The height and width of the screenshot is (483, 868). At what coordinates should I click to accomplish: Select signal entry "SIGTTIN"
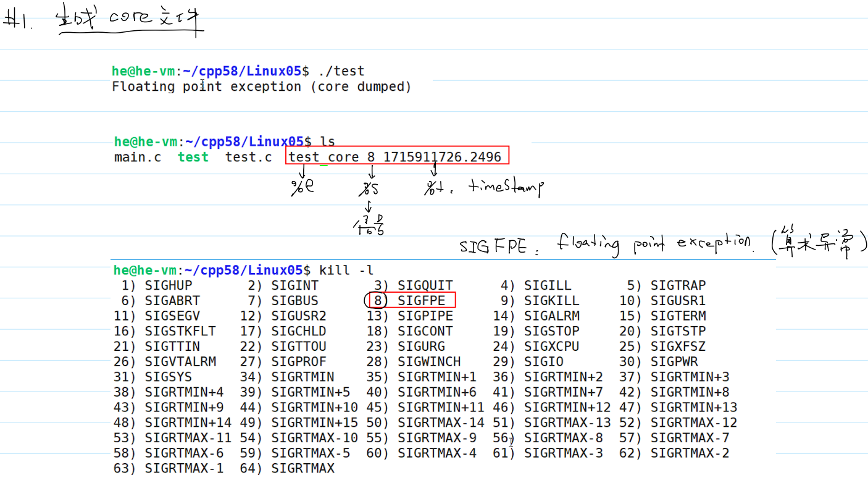pyautogui.click(x=173, y=346)
